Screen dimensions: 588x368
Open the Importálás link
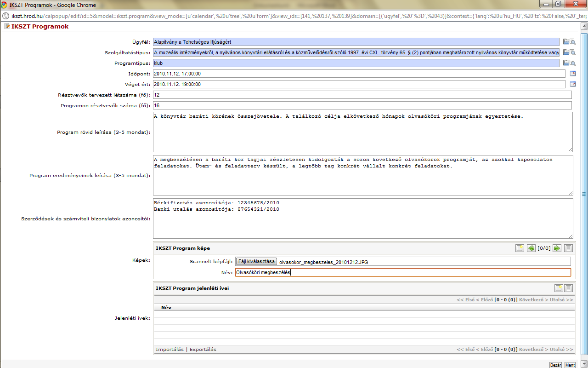click(x=170, y=350)
